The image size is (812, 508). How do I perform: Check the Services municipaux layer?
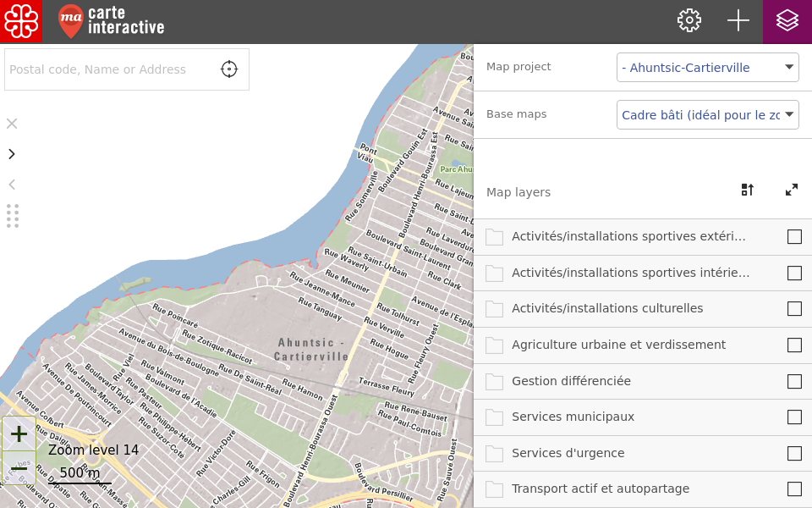(794, 417)
